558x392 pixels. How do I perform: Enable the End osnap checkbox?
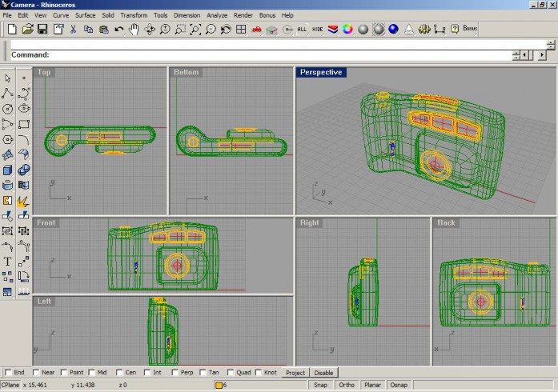(9, 373)
